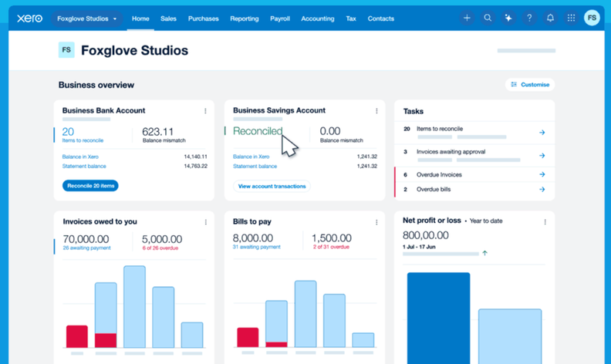This screenshot has width=611, height=364.
Task: Open the Tax menu
Action: point(351,19)
